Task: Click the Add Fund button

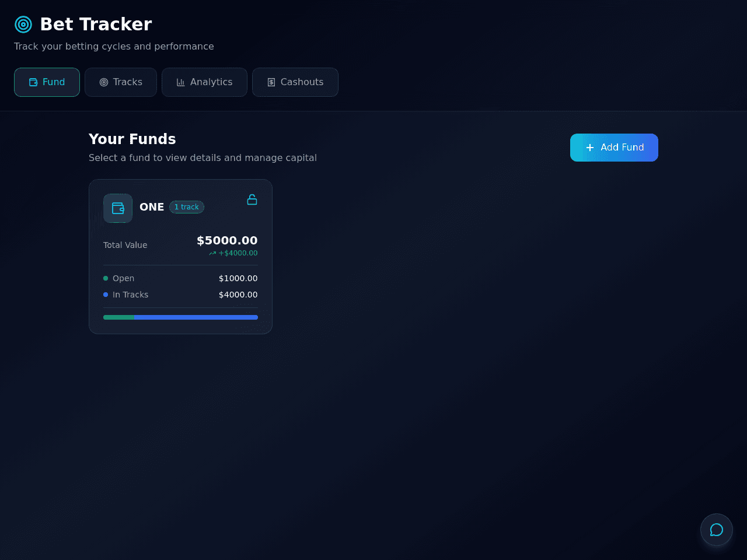Action: (x=614, y=148)
